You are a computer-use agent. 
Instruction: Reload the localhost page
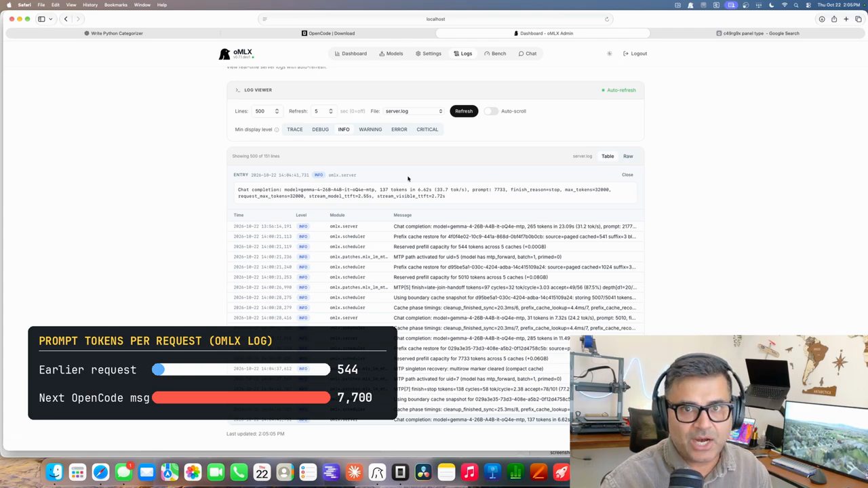[607, 19]
